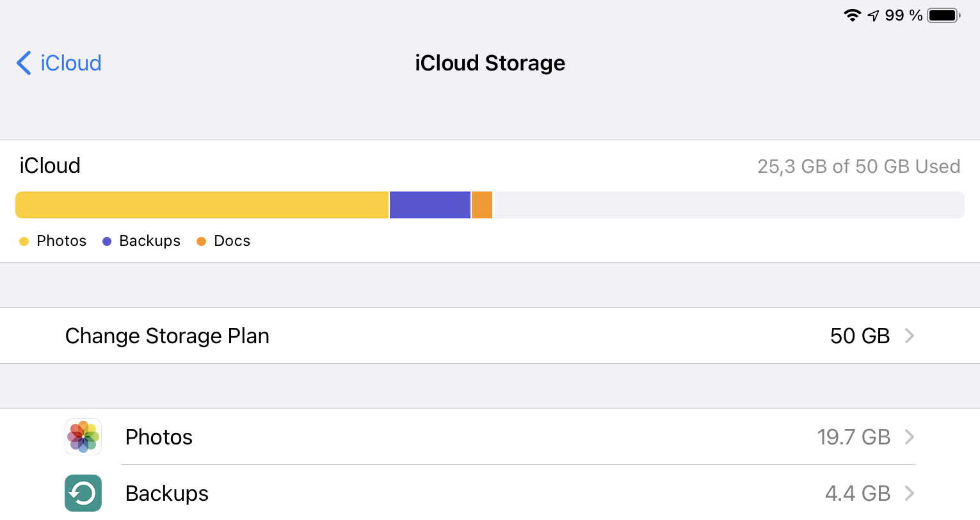Tap the purple Backups legend dot

107,241
